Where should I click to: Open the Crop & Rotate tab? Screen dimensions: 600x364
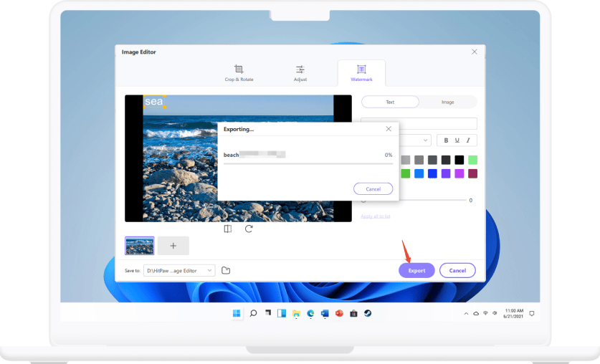(239, 73)
